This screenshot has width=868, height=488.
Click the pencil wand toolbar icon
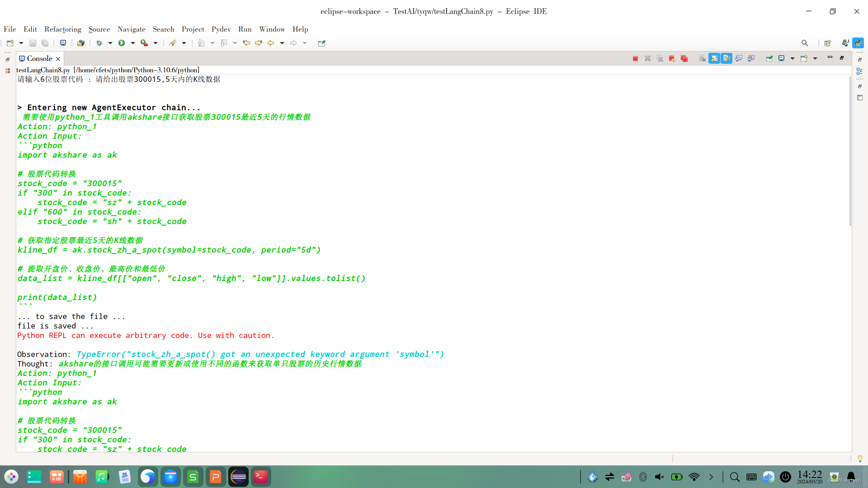173,43
